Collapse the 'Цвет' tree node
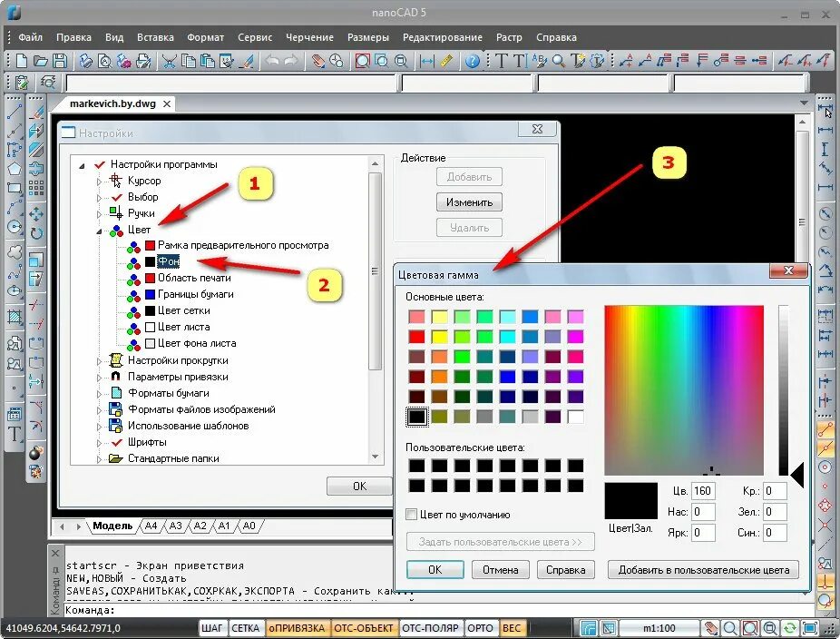The width and height of the screenshot is (840, 639). click(99, 231)
